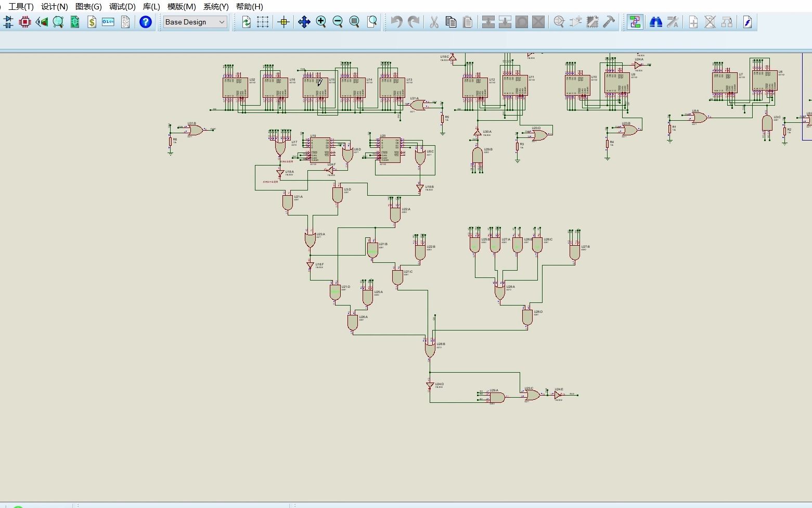The image size is (812, 508).
Task: Click the Block Move icon
Action: click(505, 22)
